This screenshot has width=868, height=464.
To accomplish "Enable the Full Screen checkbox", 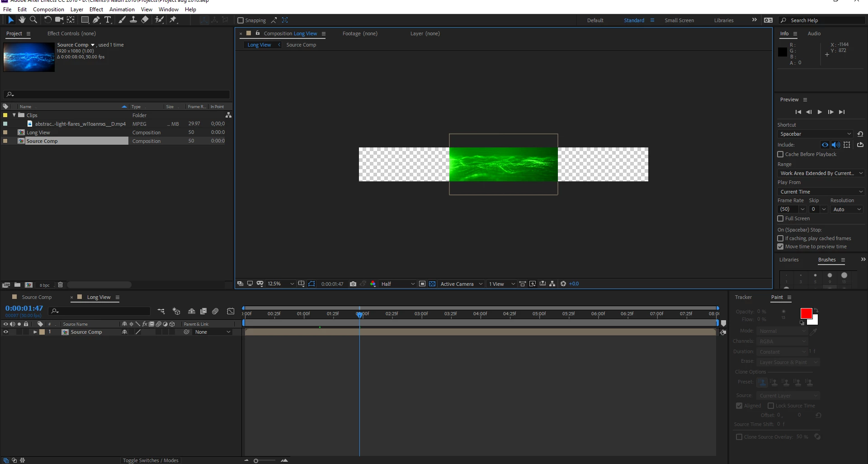I will click(x=780, y=218).
